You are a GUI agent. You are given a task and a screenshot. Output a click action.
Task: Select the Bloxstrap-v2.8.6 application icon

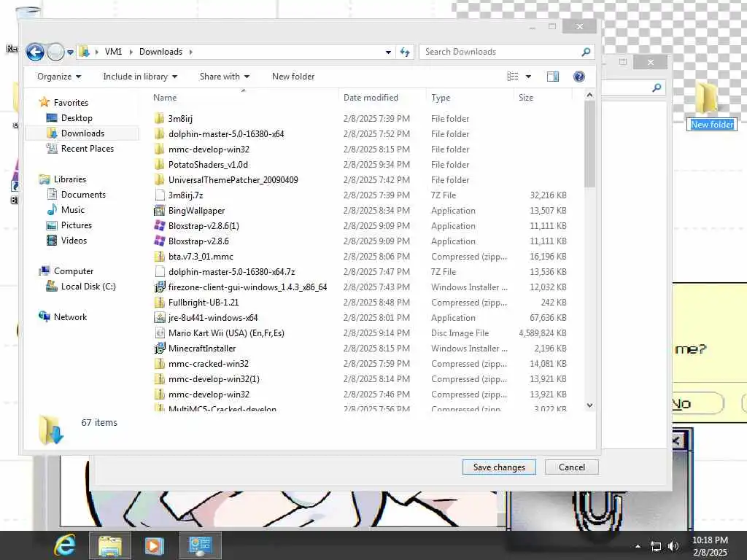[160, 241]
